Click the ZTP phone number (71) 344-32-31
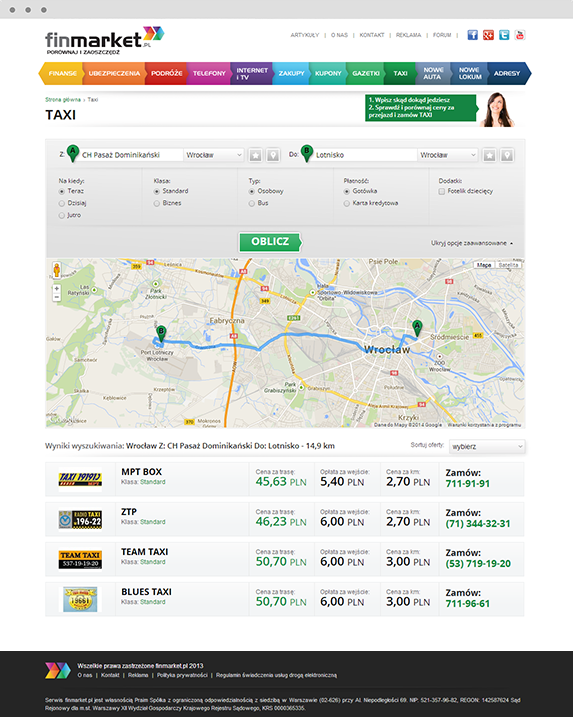Screen dimensions: 573x717 coord(478,524)
